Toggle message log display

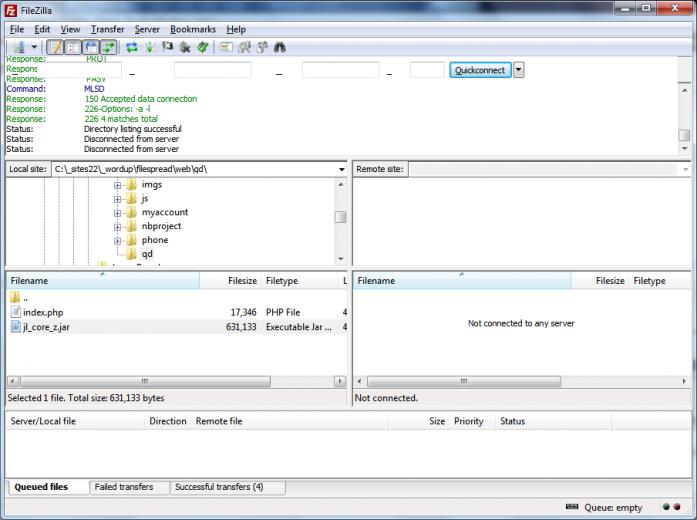[55, 47]
